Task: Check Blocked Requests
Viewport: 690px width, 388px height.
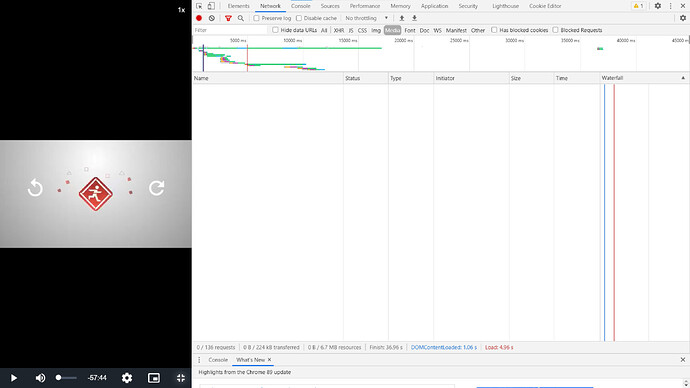Action: click(x=555, y=30)
